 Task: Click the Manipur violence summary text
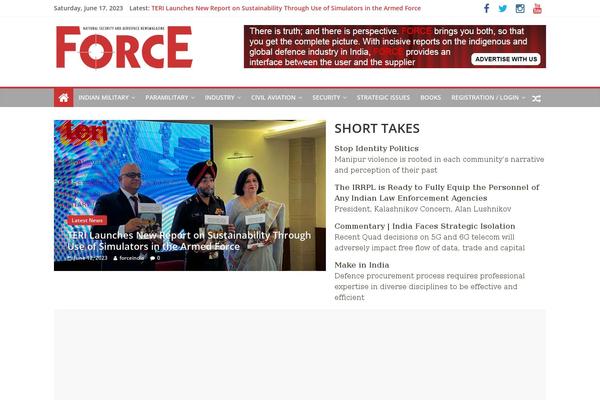[439, 165]
